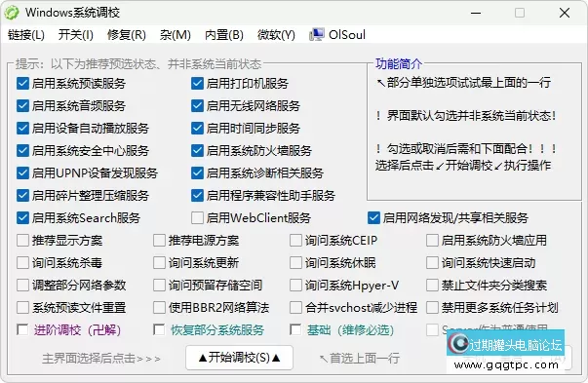Open the 开关(I) menu
Screen dimensions: 588x383
[76, 35]
